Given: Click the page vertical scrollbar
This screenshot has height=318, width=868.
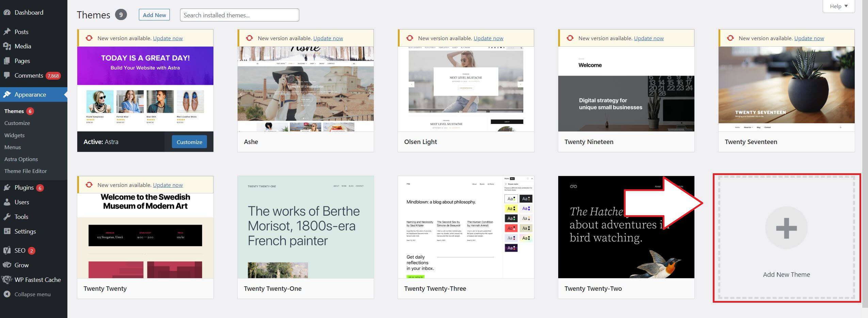Looking at the screenshot, I should pos(865,153).
